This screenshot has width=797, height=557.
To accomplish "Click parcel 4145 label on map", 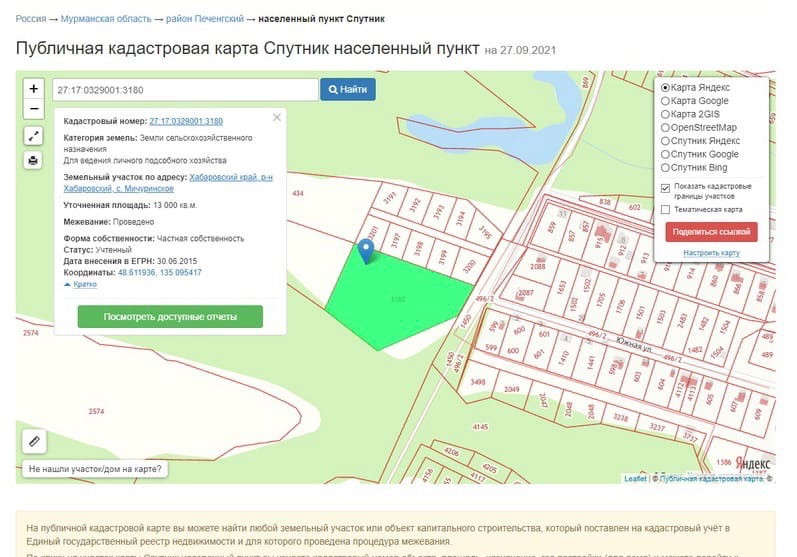I will pos(480,427).
